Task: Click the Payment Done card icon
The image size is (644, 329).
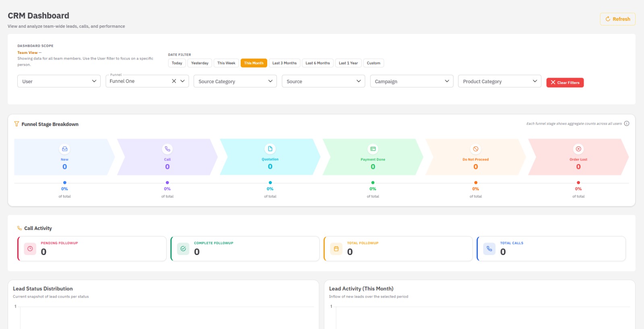Action: pos(373,149)
